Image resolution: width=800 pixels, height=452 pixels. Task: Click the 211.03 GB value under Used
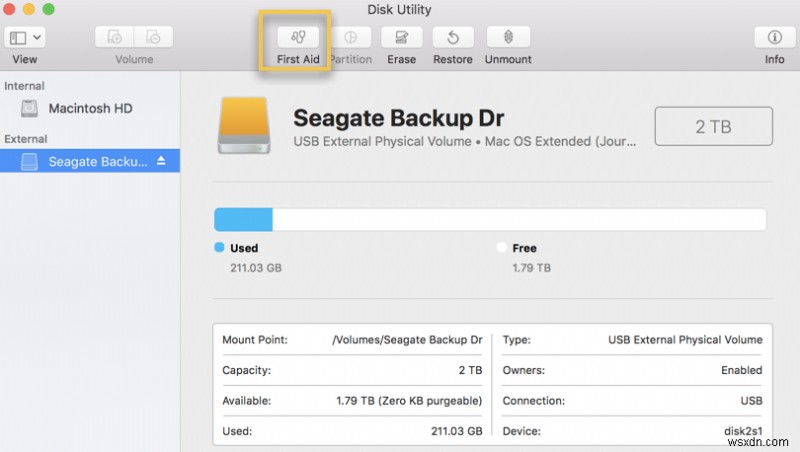click(x=256, y=268)
